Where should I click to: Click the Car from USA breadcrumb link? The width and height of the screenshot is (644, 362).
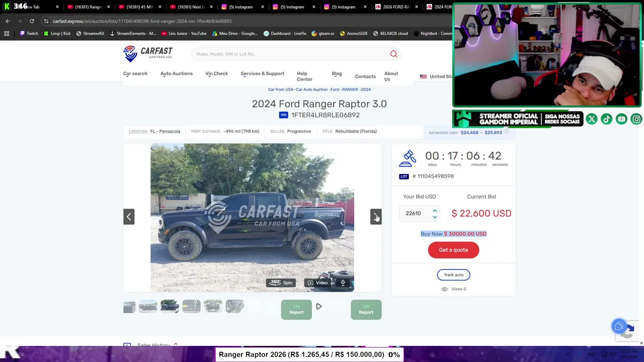[280, 89]
